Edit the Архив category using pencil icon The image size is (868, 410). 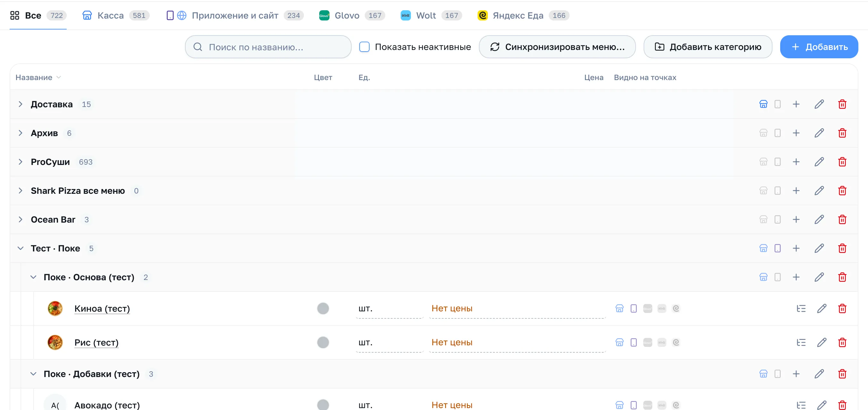tap(819, 133)
